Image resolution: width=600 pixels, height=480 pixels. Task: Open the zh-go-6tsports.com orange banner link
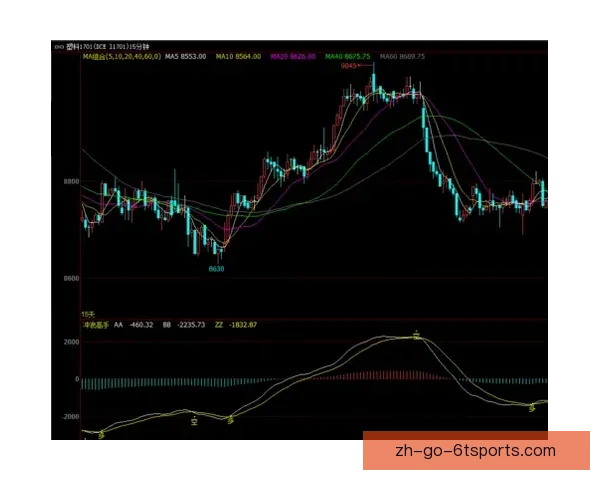(476, 450)
